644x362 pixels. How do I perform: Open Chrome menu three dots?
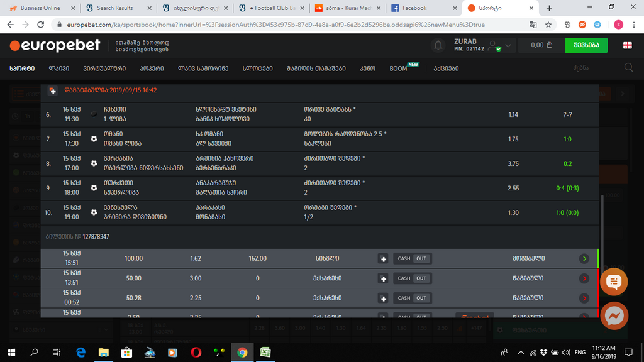tap(634, 25)
